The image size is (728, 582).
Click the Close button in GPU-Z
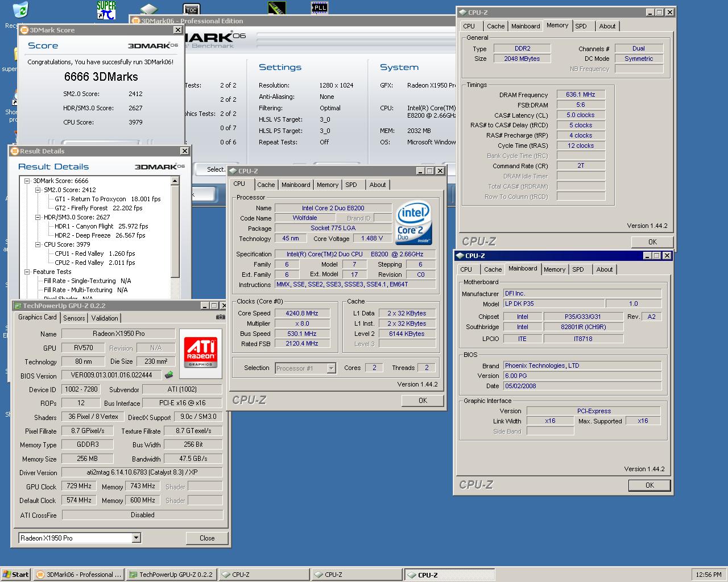pos(207,538)
